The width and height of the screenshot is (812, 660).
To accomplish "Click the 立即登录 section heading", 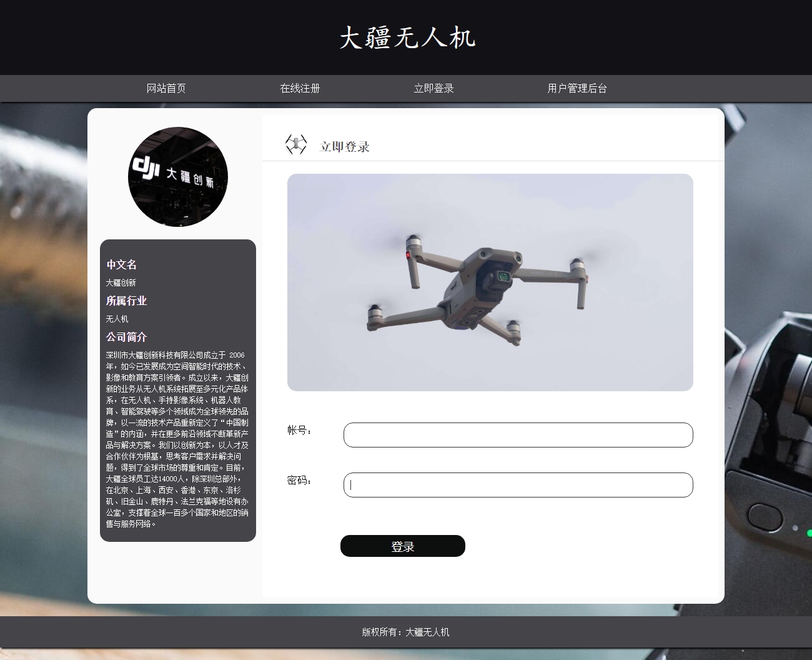I will [x=345, y=147].
